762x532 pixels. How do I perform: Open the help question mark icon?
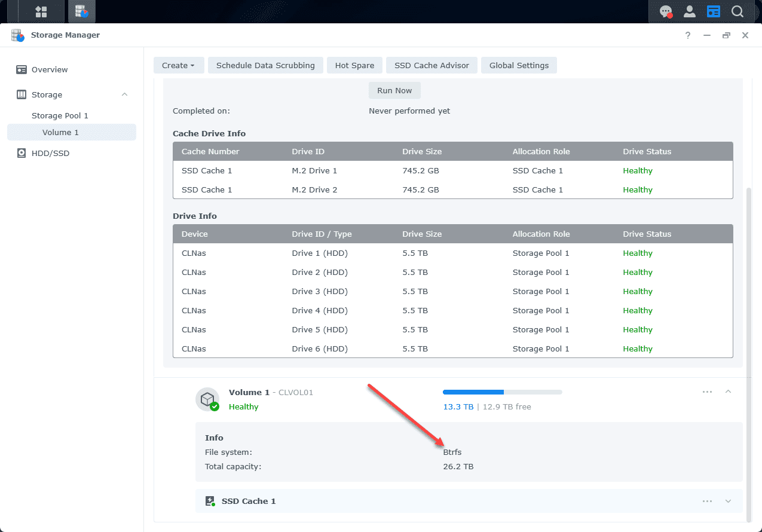688,35
